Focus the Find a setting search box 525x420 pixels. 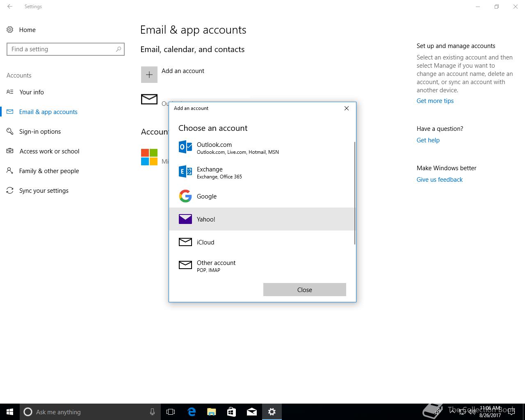point(66,49)
